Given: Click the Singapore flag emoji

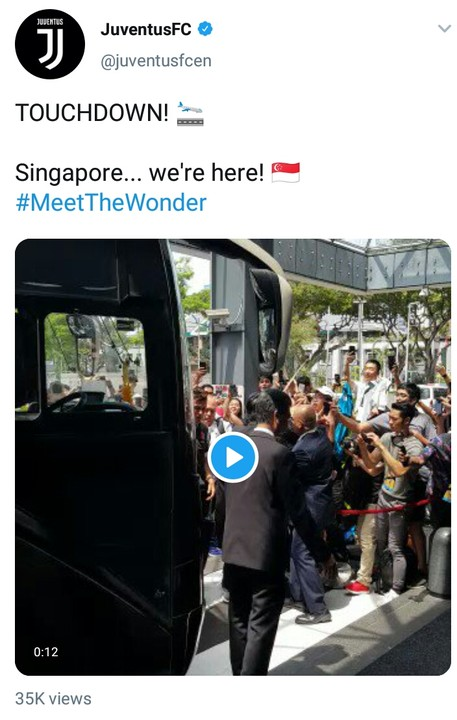Looking at the screenshot, I should click(286, 173).
